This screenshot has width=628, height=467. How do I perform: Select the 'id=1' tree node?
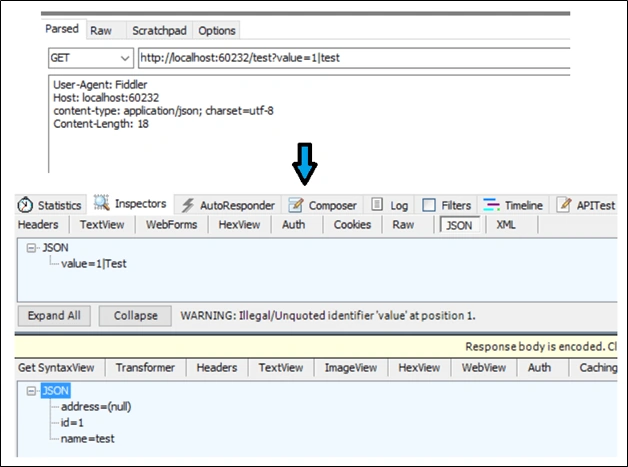pyautogui.click(x=72, y=423)
